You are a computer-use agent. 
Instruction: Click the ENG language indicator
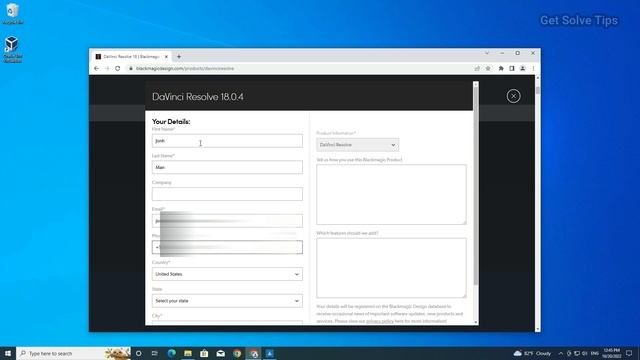point(595,353)
